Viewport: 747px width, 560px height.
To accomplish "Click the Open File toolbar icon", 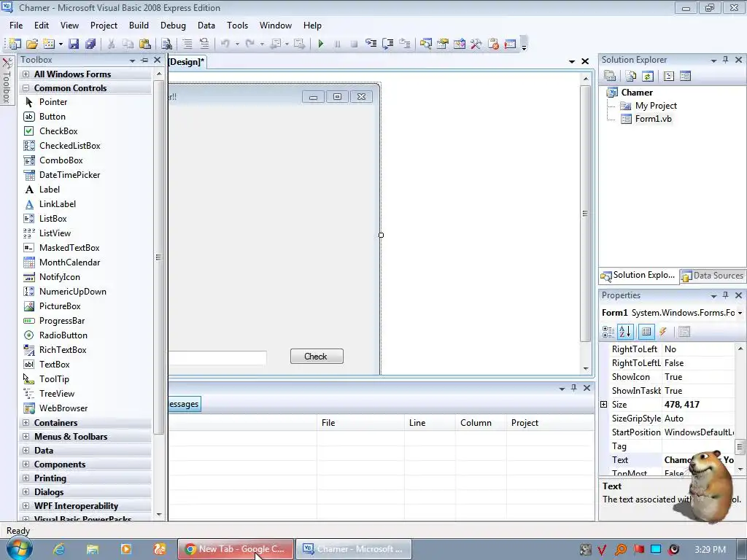I will tap(32, 44).
